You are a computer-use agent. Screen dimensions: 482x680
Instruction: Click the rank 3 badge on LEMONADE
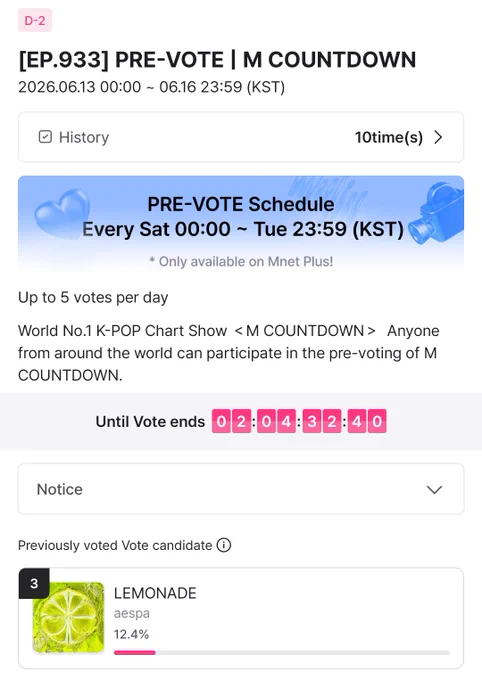pyautogui.click(x=34, y=583)
